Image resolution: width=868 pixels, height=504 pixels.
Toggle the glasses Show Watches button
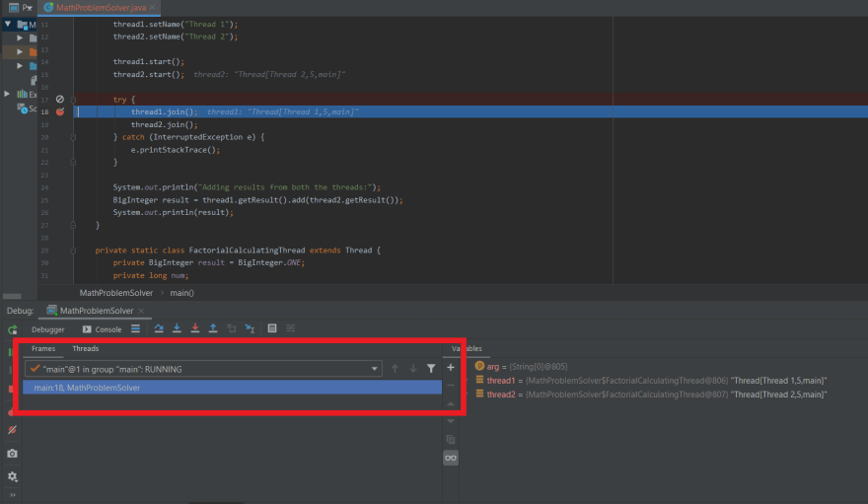pos(451,458)
